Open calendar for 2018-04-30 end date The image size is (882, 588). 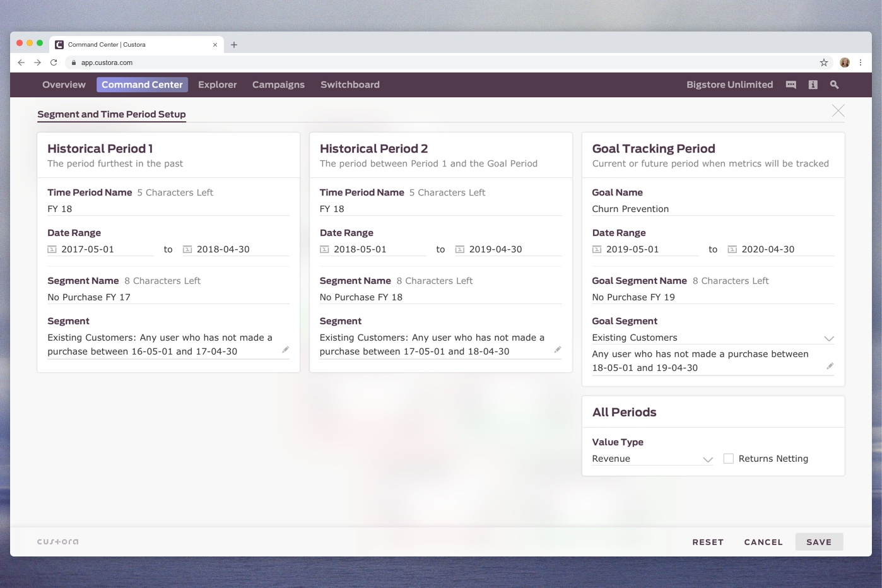click(x=187, y=249)
